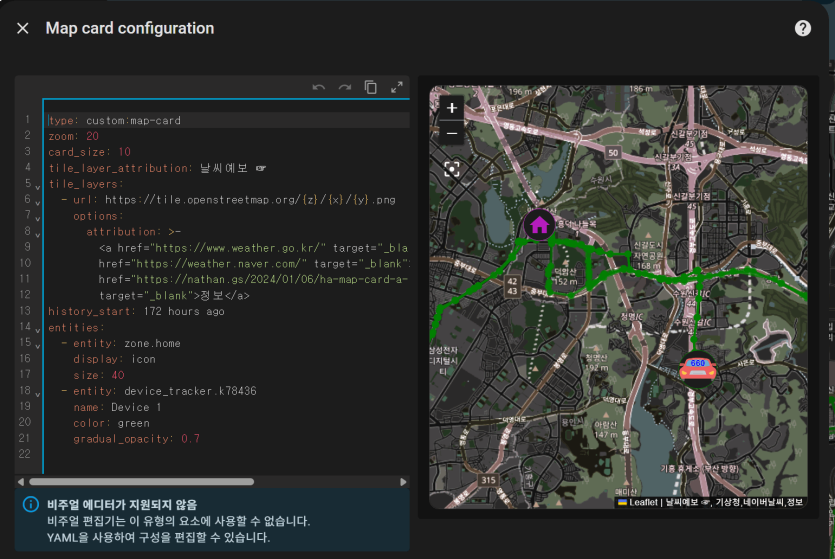Click the purple home zone marker

[x=539, y=225]
